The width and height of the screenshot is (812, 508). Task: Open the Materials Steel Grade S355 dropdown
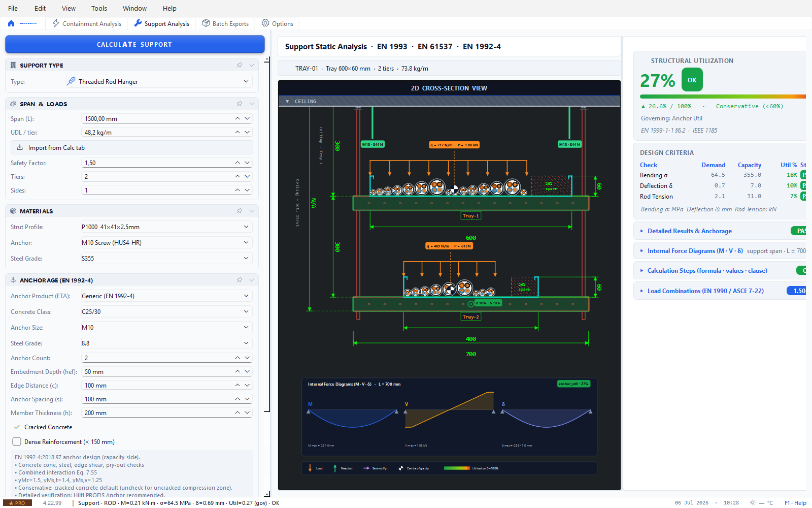tap(166, 258)
